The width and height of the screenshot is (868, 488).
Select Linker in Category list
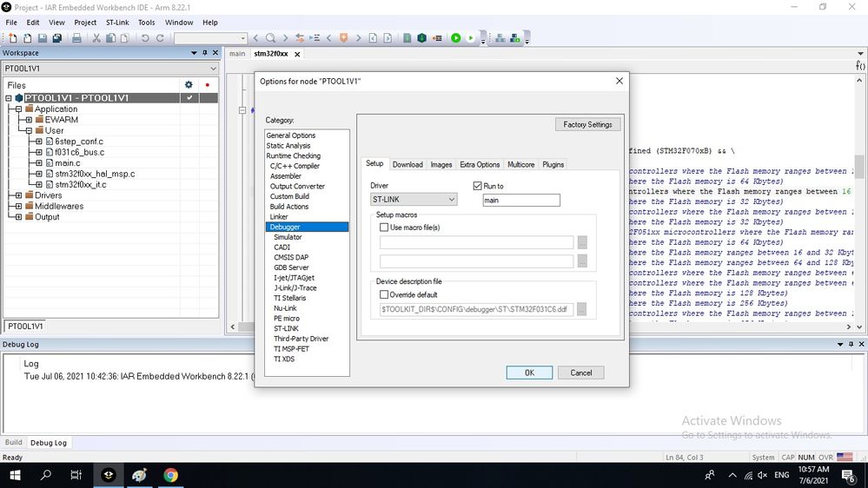coord(279,217)
